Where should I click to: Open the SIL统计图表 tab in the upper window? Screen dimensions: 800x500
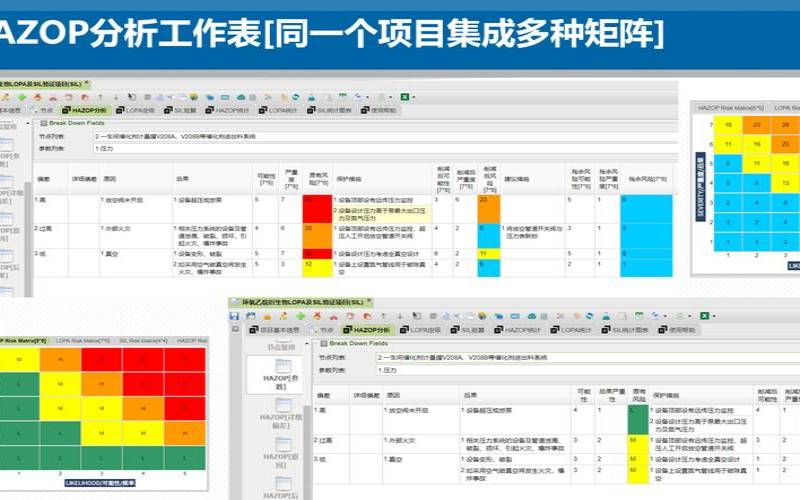330,110
